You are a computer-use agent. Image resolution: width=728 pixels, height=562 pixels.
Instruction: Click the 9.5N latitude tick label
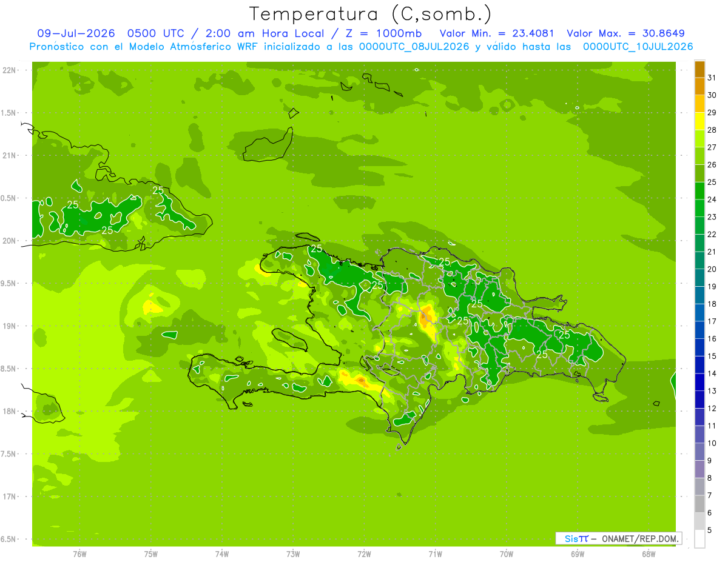coord(8,283)
